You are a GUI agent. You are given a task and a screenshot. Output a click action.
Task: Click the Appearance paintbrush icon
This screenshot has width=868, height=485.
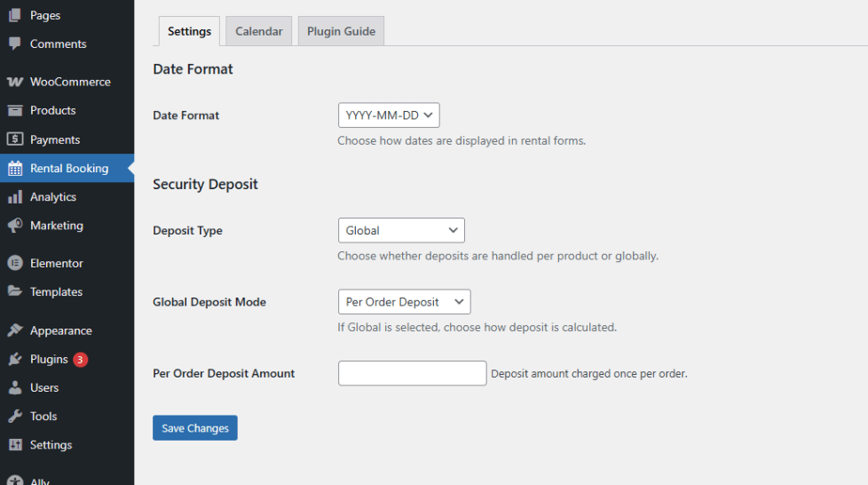[15, 330]
